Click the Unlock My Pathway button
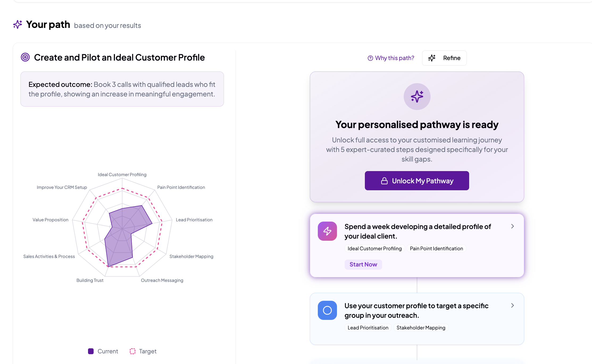Image resolution: width=592 pixels, height=364 pixels. point(417,181)
